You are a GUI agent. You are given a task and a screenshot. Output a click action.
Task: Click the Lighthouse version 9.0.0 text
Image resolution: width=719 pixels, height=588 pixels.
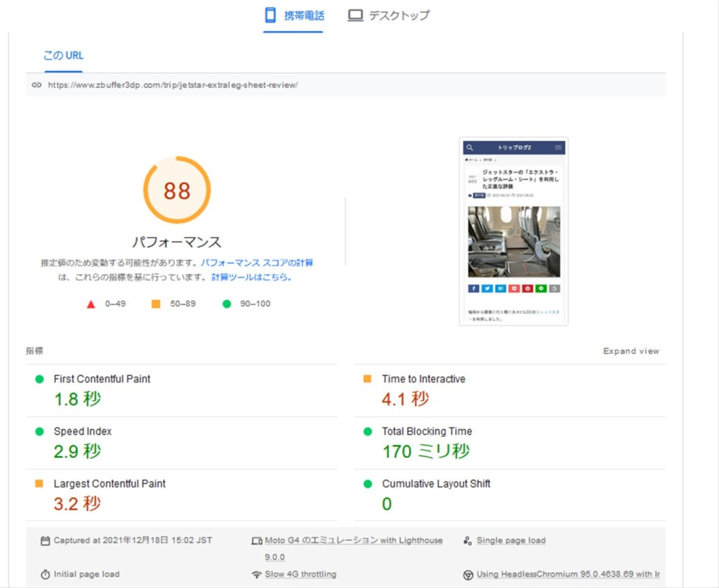(x=275, y=557)
